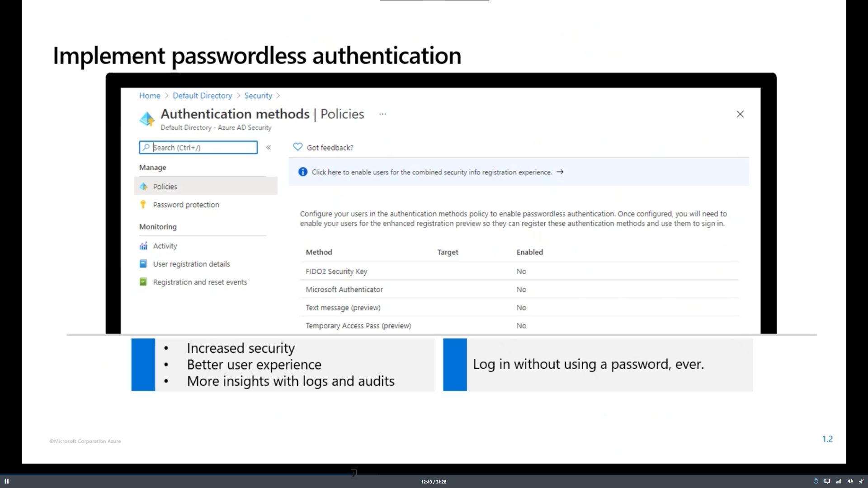Click the Registration and reset events icon
Viewport: 868px width, 488px height.
[143, 282]
